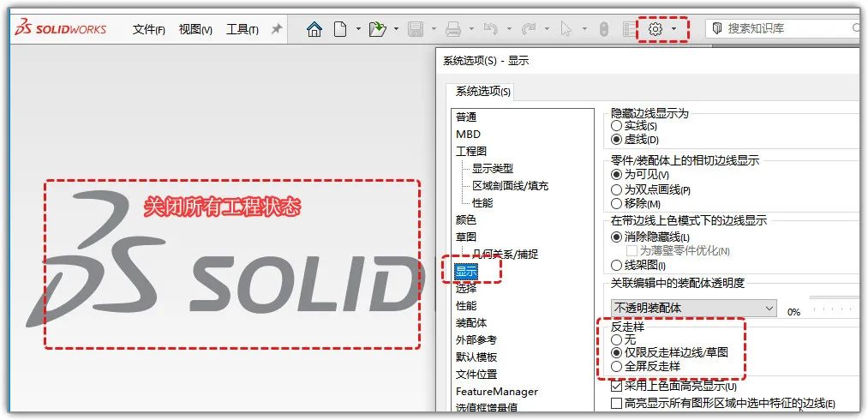Pin the menu bar with pushpin icon

tap(277, 29)
